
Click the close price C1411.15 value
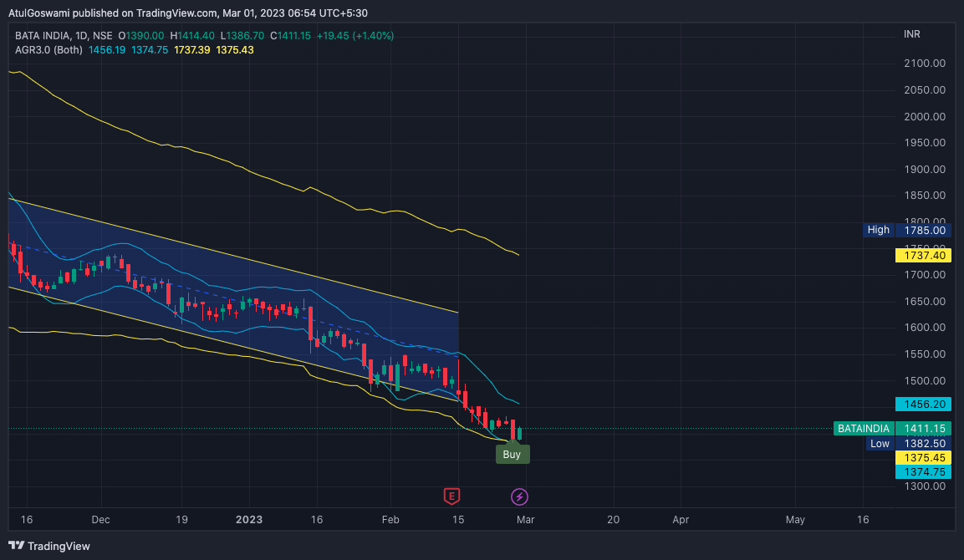click(290, 36)
